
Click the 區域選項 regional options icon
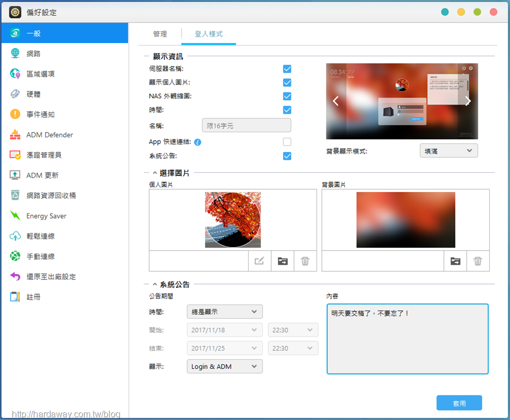pos(15,74)
